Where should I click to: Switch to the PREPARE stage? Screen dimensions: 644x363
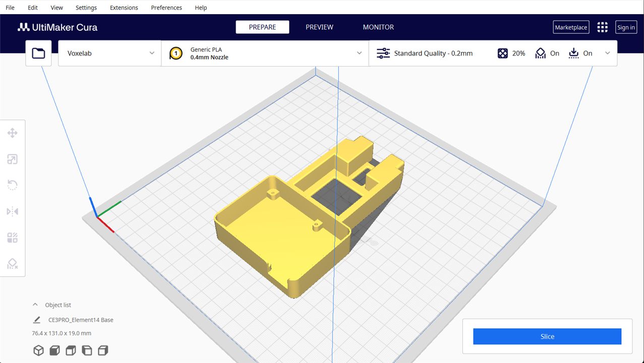pos(262,27)
